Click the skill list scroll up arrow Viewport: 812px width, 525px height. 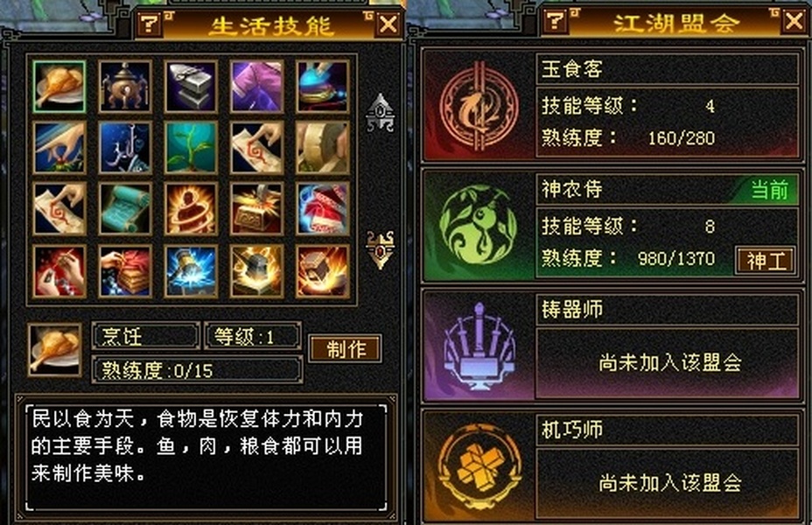pyautogui.click(x=380, y=112)
